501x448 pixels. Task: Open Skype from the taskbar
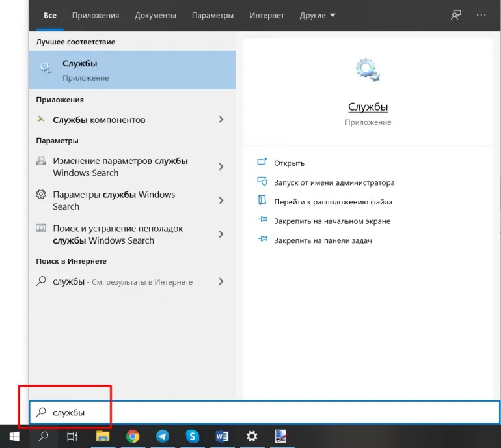192,436
